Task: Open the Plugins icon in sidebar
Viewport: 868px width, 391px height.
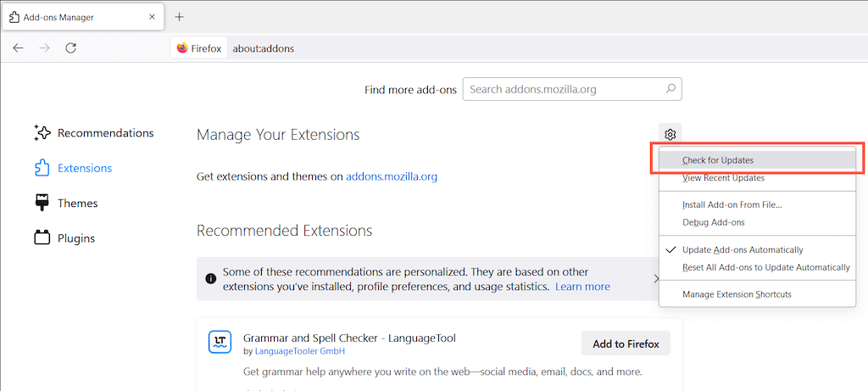Action: [x=42, y=238]
